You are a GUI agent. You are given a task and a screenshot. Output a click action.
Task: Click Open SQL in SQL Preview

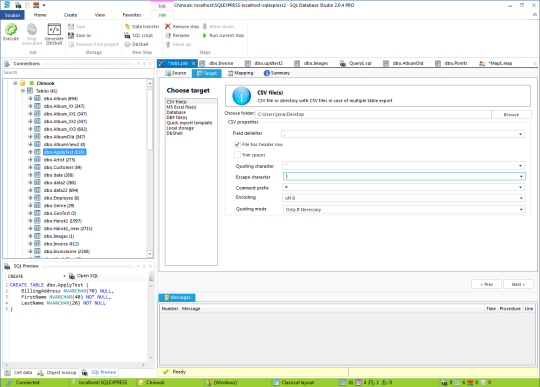pyautogui.click(x=84, y=276)
